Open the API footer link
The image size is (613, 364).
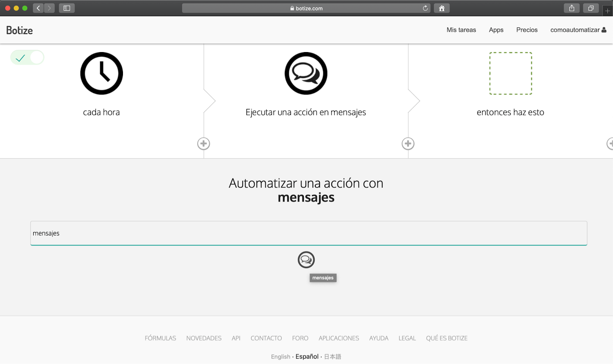236,338
